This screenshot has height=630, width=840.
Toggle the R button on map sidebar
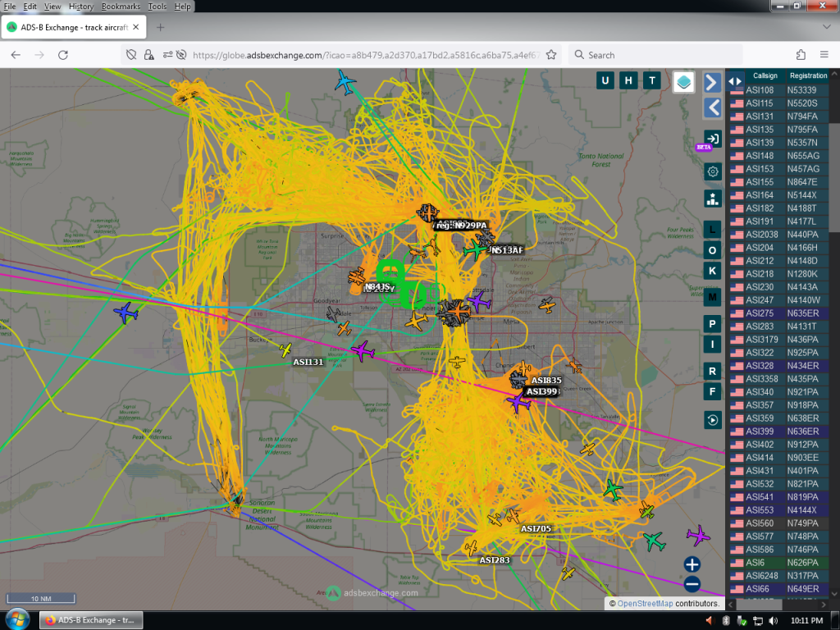pos(713,371)
